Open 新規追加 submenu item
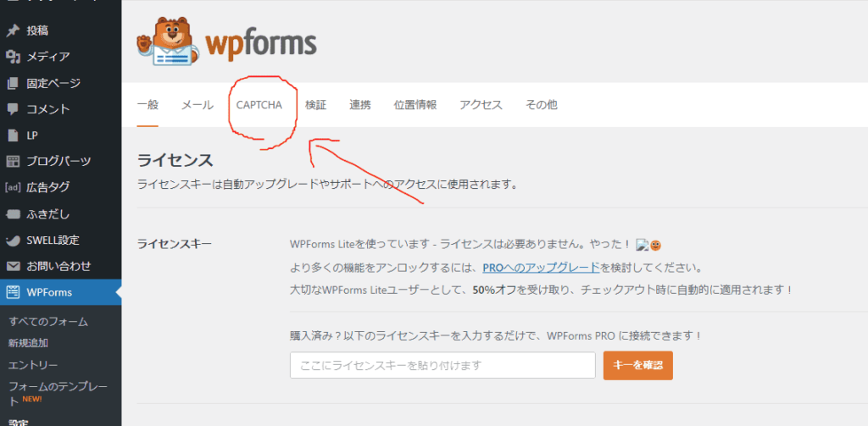Screen dimensions: 868x426 pos(28,343)
